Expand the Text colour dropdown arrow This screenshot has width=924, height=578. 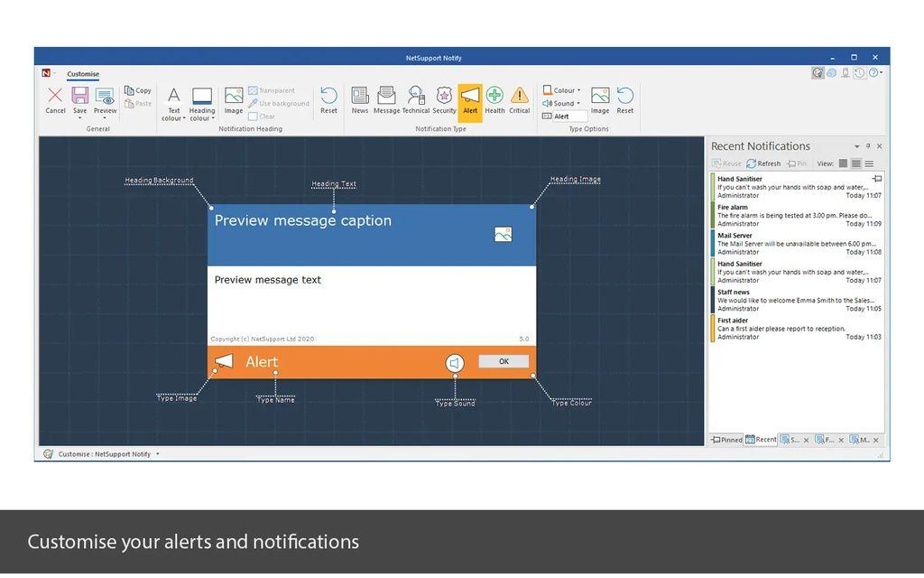[x=184, y=118]
